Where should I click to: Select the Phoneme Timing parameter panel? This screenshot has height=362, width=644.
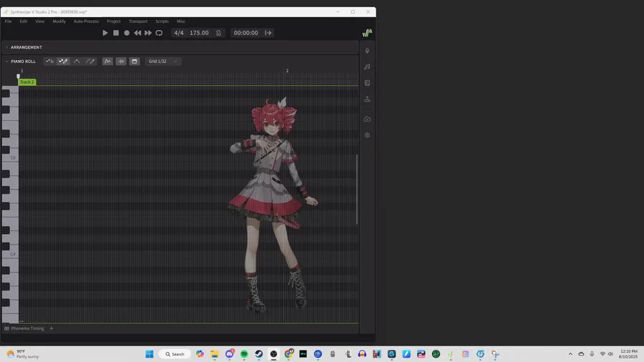click(24, 328)
